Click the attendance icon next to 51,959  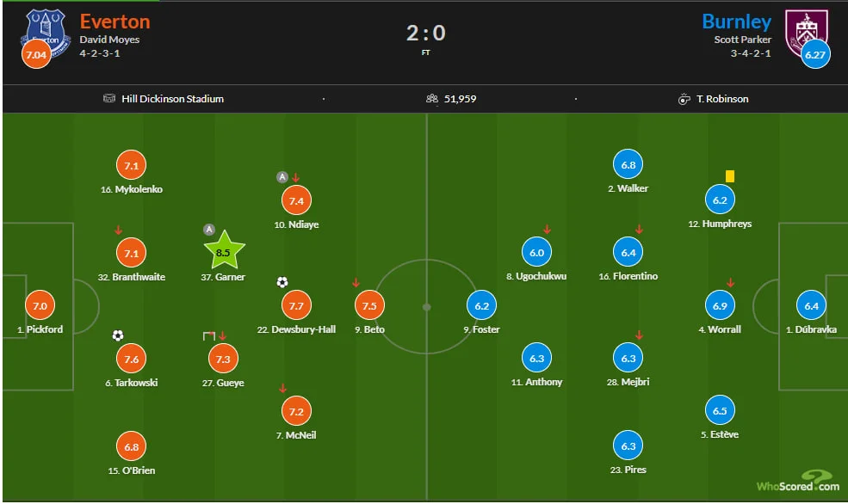pos(432,99)
